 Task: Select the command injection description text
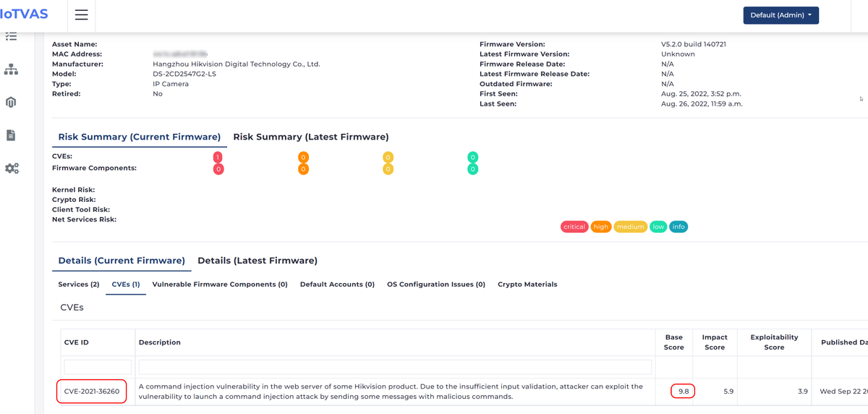point(391,392)
